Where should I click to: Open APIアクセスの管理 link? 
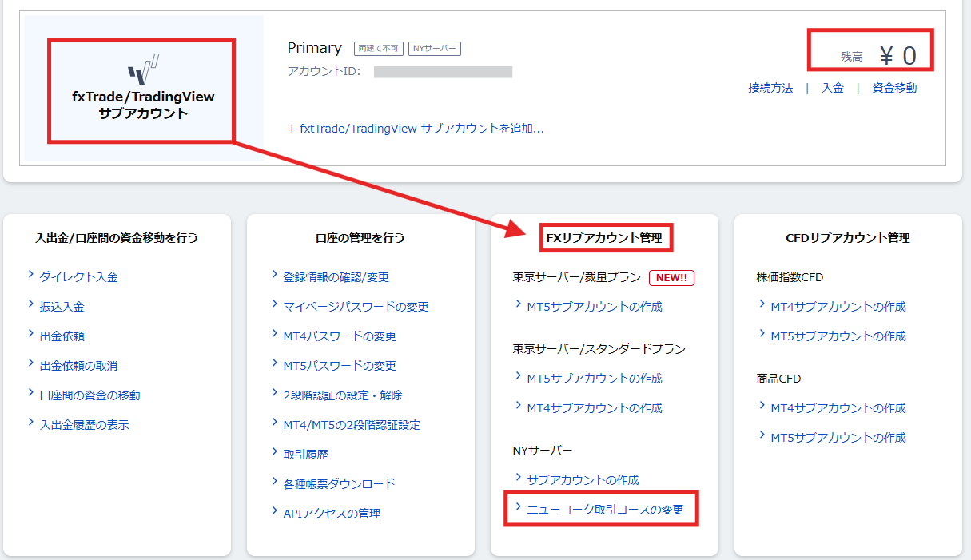tap(331, 514)
